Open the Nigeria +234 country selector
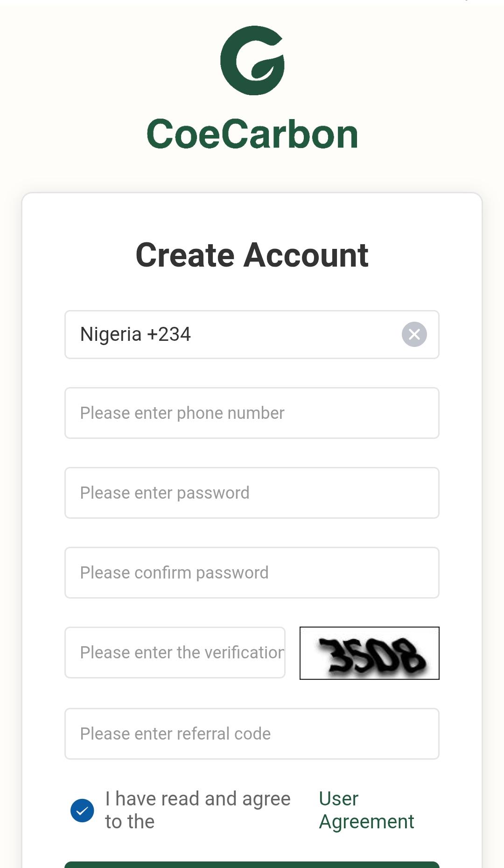 tap(252, 334)
